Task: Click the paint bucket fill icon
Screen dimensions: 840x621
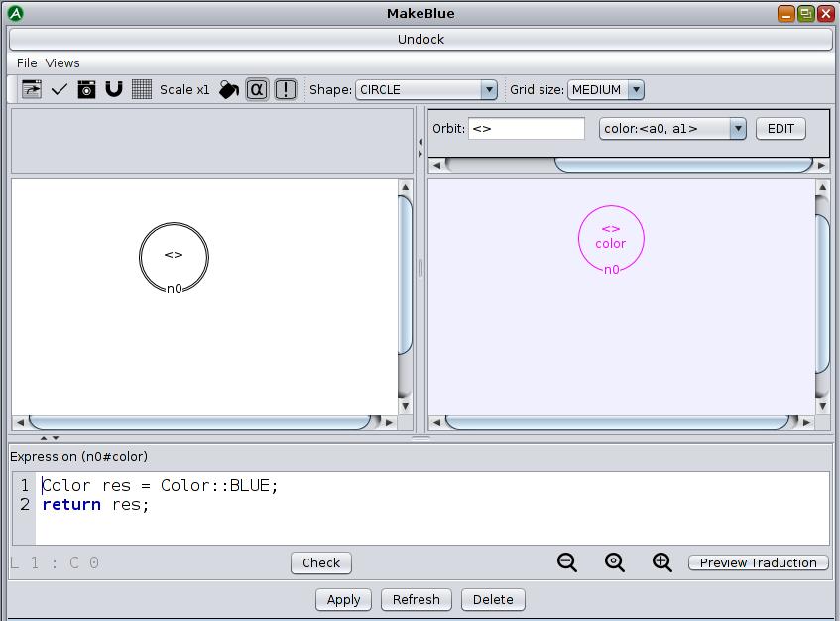Action: tap(229, 89)
